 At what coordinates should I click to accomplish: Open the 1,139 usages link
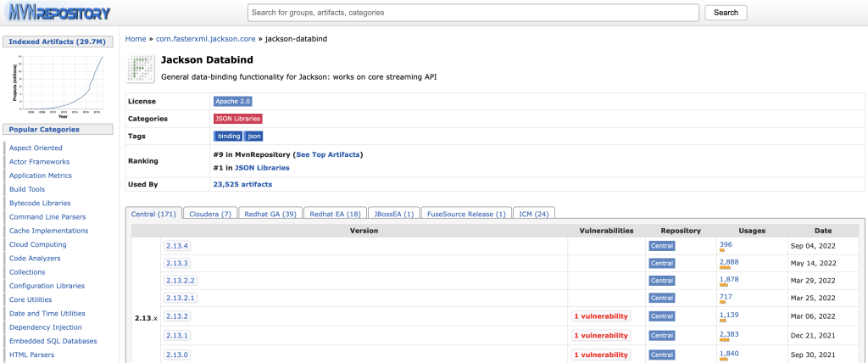[x=729, y=315]
